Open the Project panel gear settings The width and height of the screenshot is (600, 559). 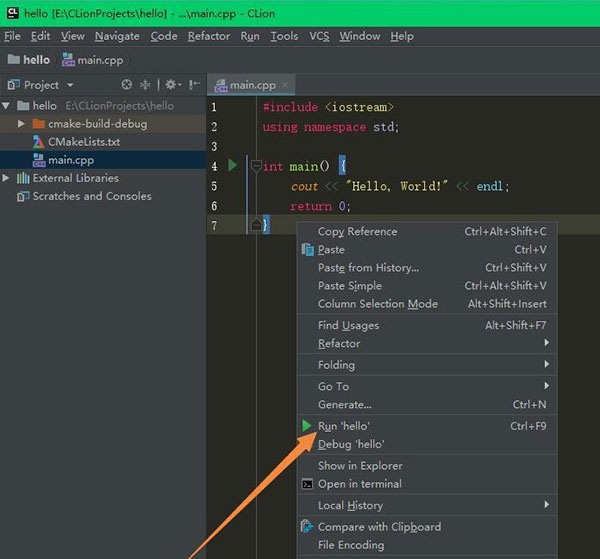(x=170, y=85)
